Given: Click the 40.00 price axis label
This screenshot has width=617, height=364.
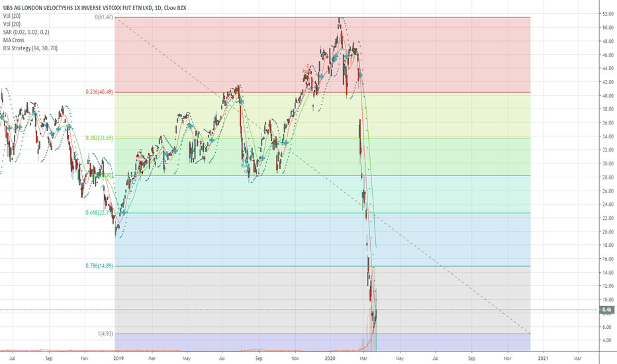Looking at the screenshot, I should pos(608,95).
